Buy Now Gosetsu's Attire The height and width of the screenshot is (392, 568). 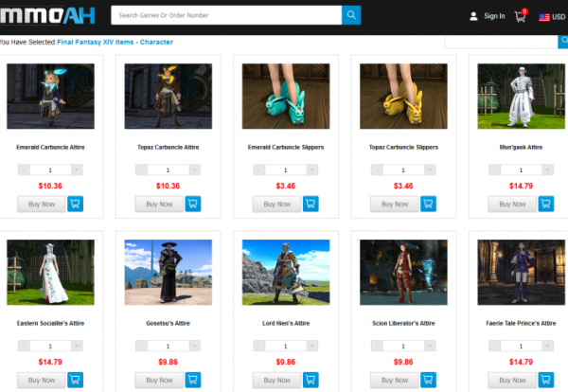159,380
